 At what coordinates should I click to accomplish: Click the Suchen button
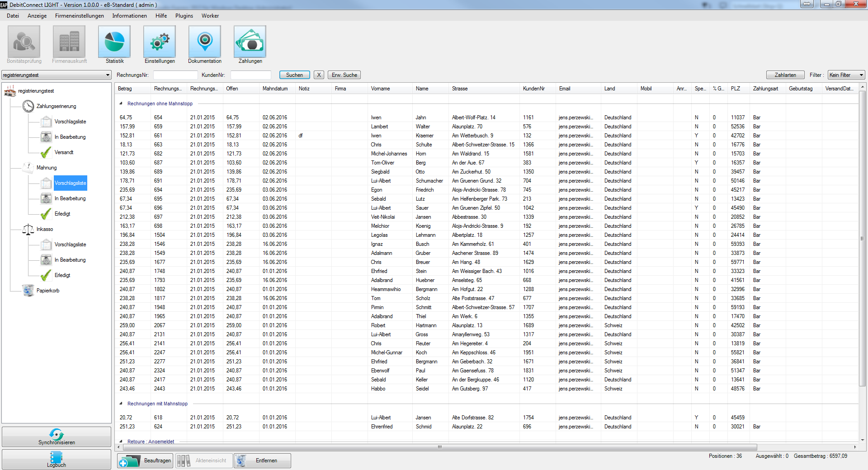(x=294, y=75)
